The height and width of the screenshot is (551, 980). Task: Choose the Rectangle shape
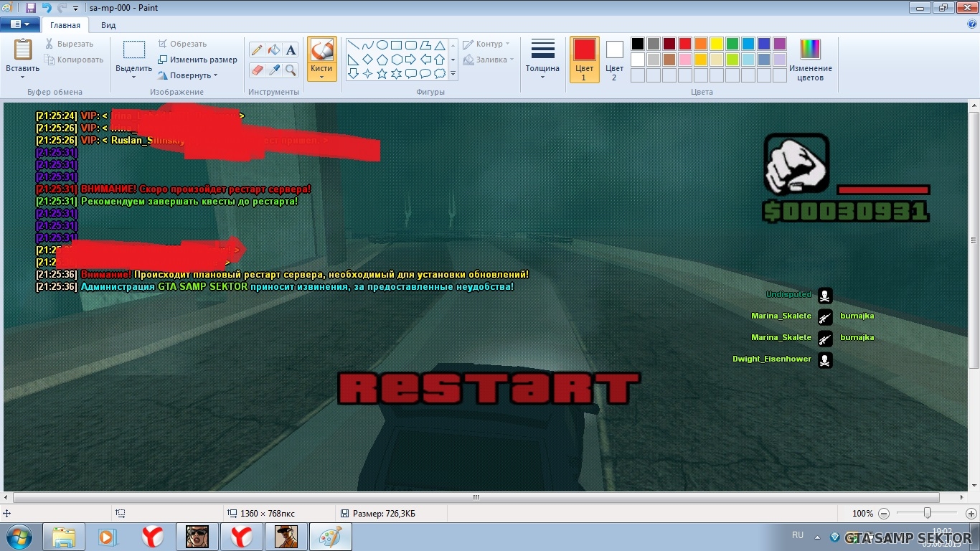(397, 44)
